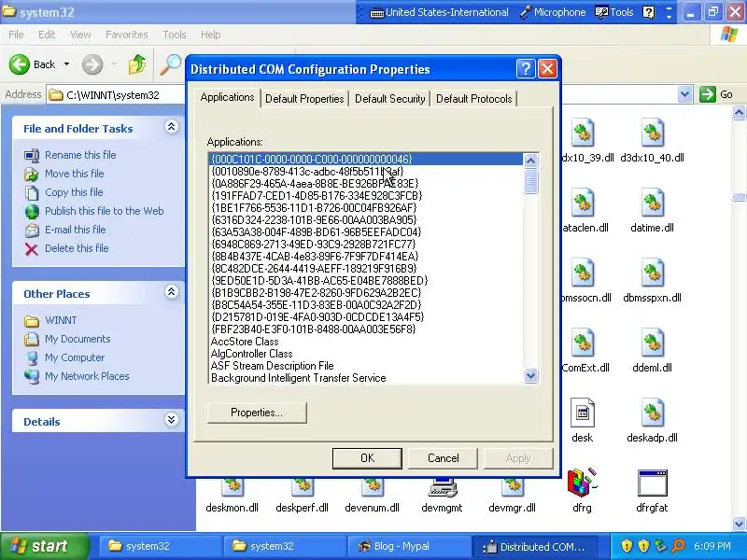Click the Properties... button
Screen dimensions: 747x560
(257, 413)
